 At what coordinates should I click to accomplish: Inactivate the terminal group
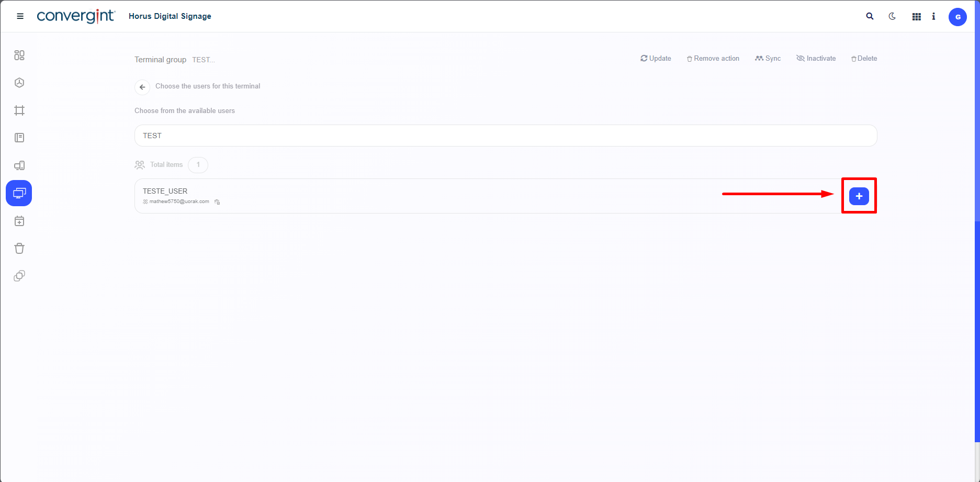pyautogui.click(x=816, y=59)
